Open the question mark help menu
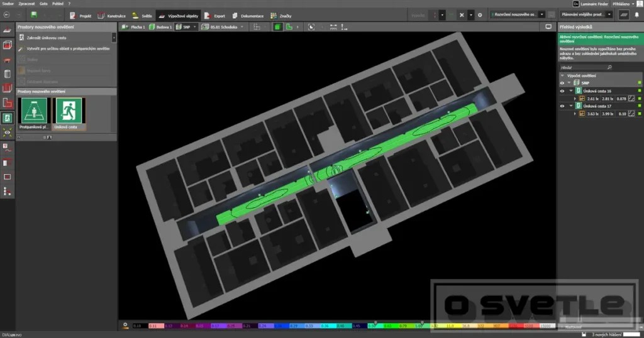The image size is (644, 338). point(69,4)
